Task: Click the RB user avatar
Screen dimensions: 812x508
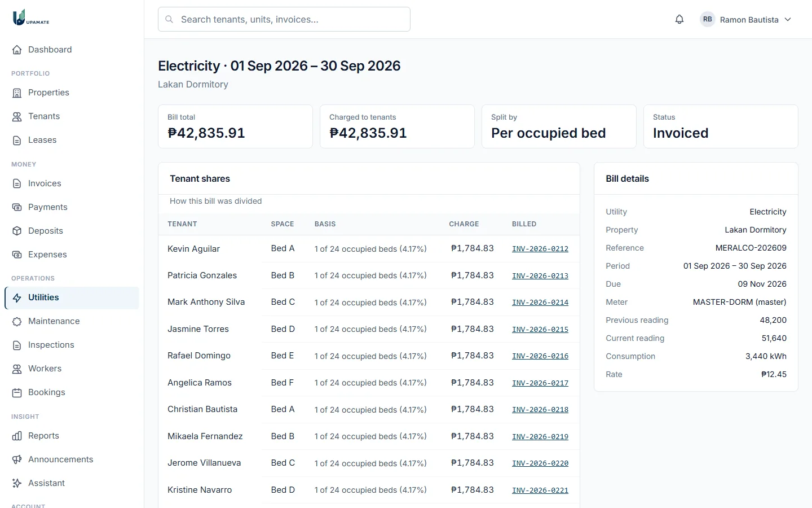Action: coord(707,19)
